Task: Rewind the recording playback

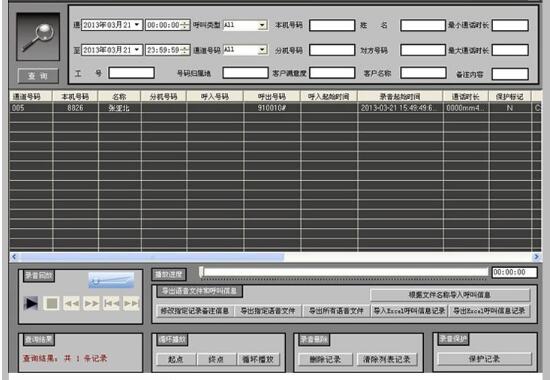Action: (x=71, y=303)
